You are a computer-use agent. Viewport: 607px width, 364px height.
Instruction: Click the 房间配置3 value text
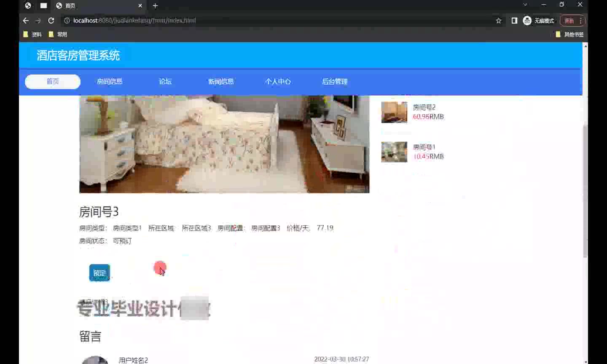(x=266, y=228)
